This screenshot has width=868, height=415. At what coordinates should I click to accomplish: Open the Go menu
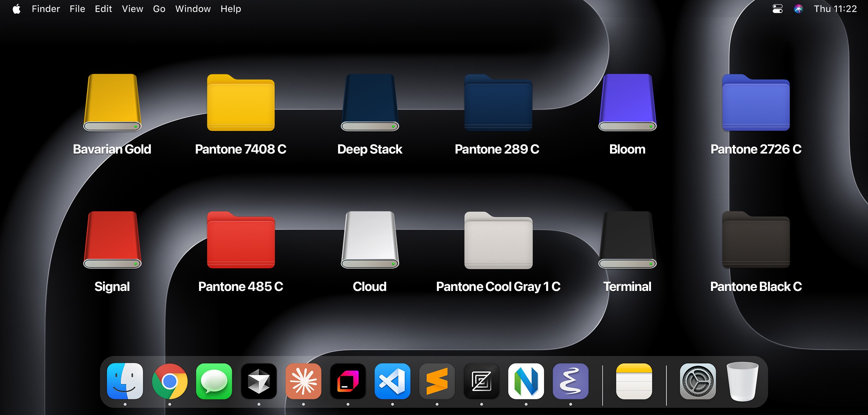coord(159,9)
